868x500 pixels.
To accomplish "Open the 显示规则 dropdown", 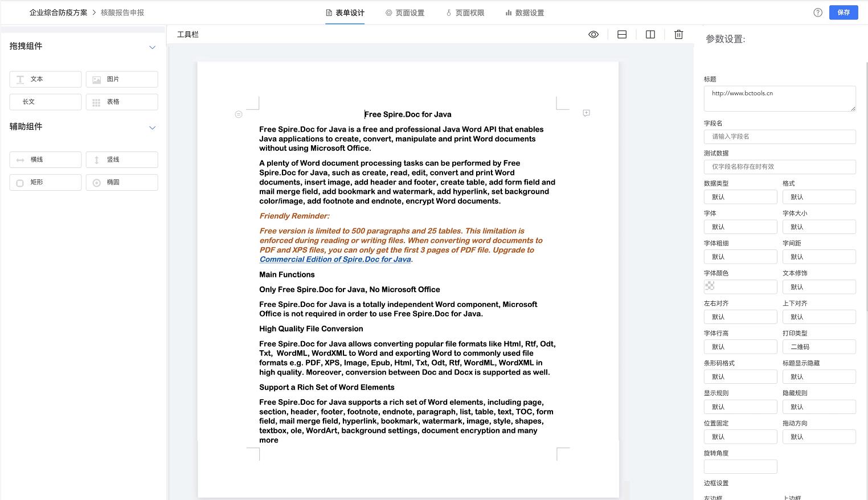I will (x=740, y=407).
